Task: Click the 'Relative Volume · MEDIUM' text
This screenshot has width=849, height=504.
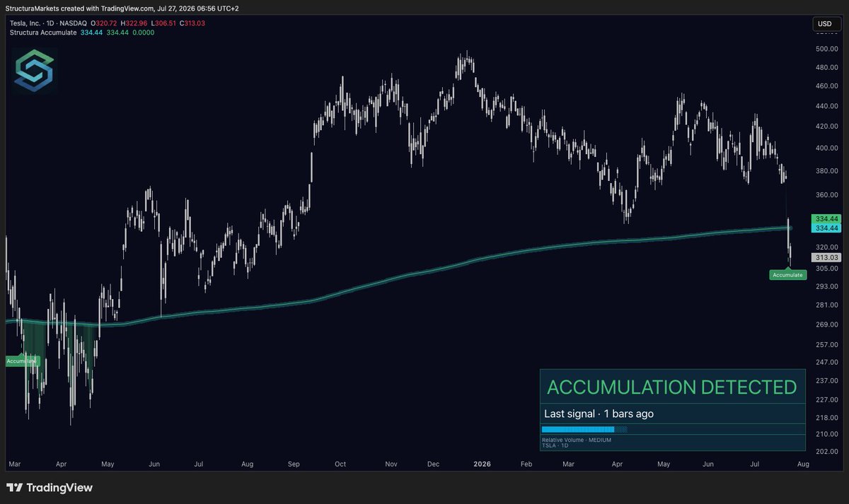Action: click(x=576, y=440)
